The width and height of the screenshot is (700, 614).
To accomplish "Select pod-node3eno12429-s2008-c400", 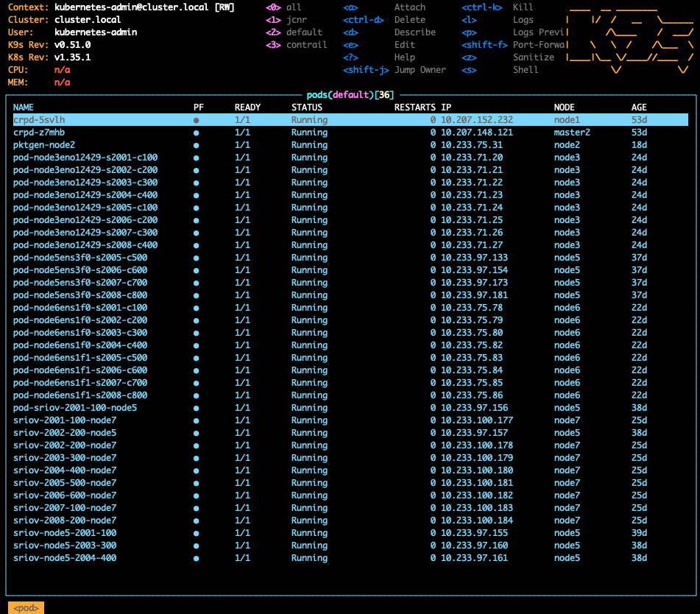I will (x=85, y=245).
